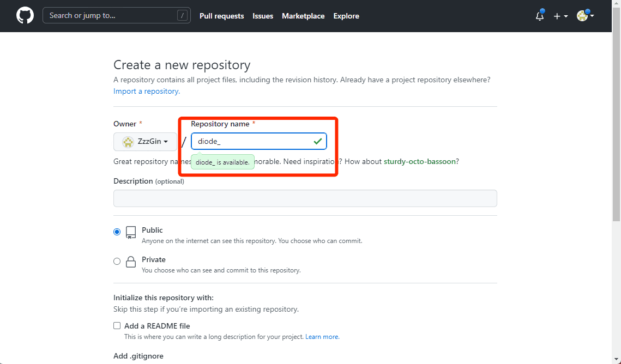Click into the Description text field

coord(305,198)
